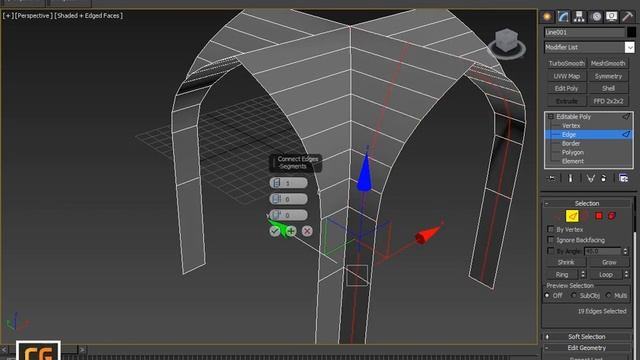Select Preview Selection Multi radio
Image resolution: width=640 pixels, height=360 pixels.
coord(609,295)
